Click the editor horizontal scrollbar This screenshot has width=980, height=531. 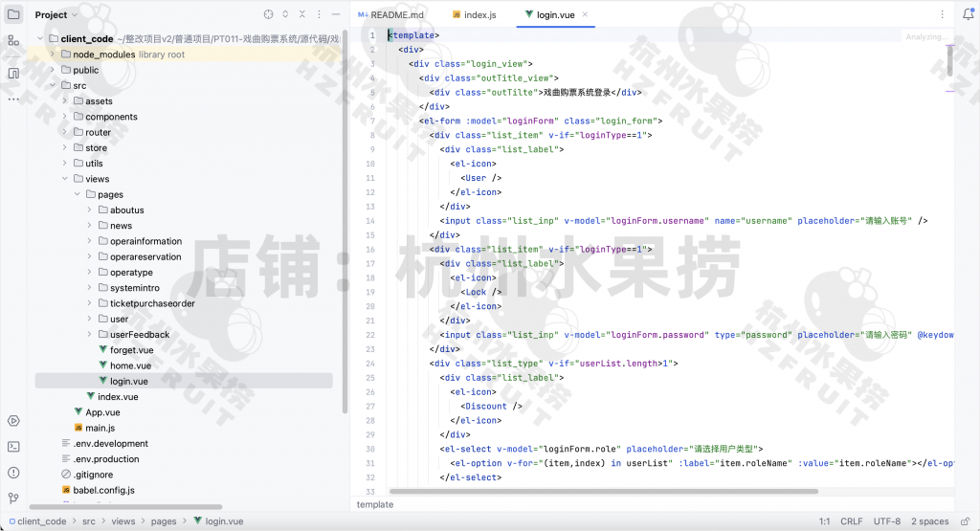(603, 491)
